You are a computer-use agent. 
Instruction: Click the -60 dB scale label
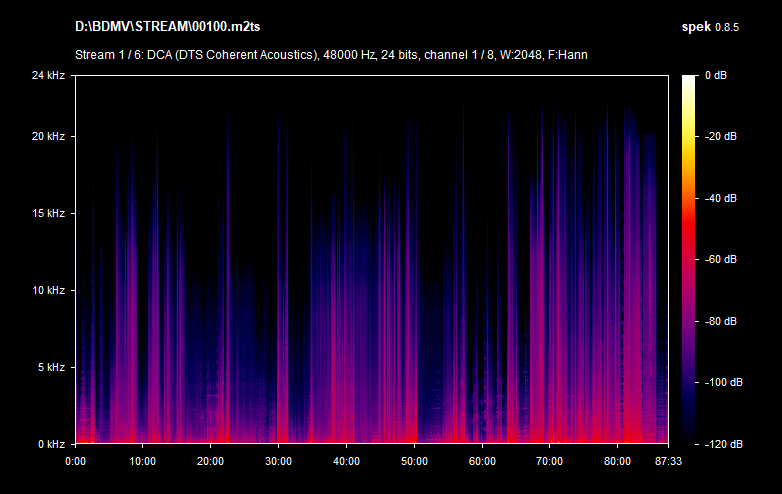(720, 260)
